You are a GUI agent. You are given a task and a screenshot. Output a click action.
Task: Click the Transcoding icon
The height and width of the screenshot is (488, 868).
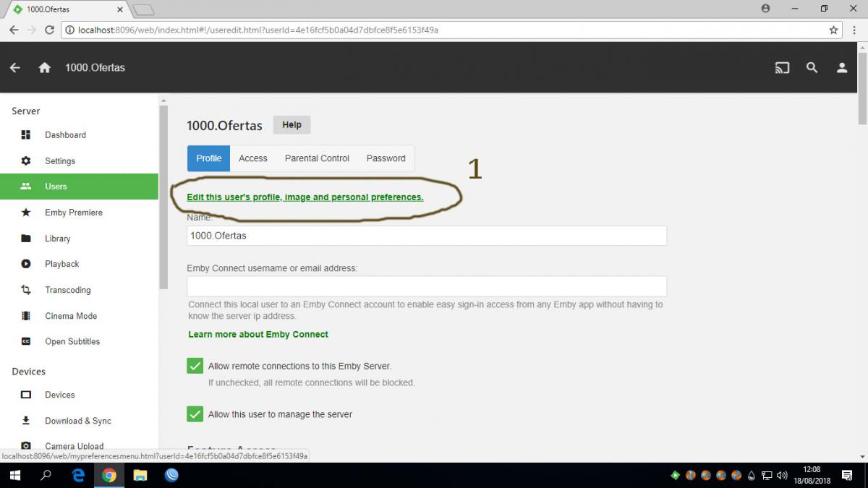coord(26,290)
